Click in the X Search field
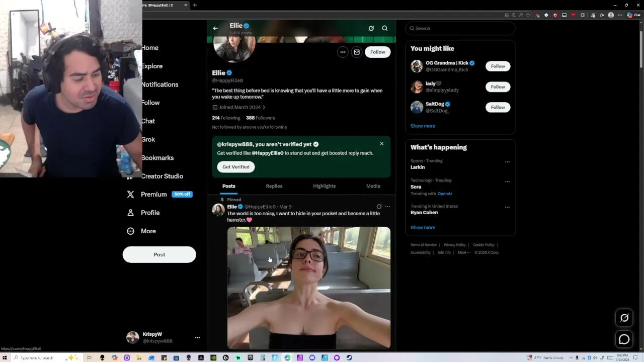The width and height of the screenshot is (644, 362). [460, 29]
